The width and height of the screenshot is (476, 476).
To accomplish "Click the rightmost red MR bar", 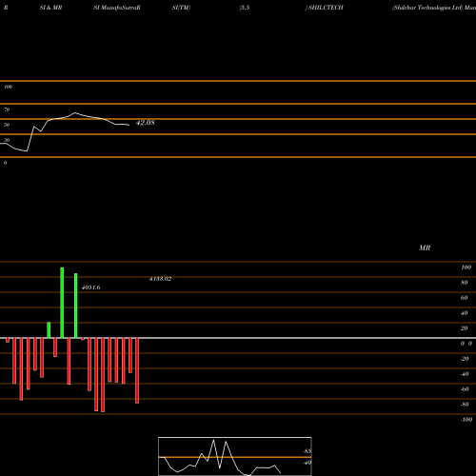I will (x=137, y=370).
